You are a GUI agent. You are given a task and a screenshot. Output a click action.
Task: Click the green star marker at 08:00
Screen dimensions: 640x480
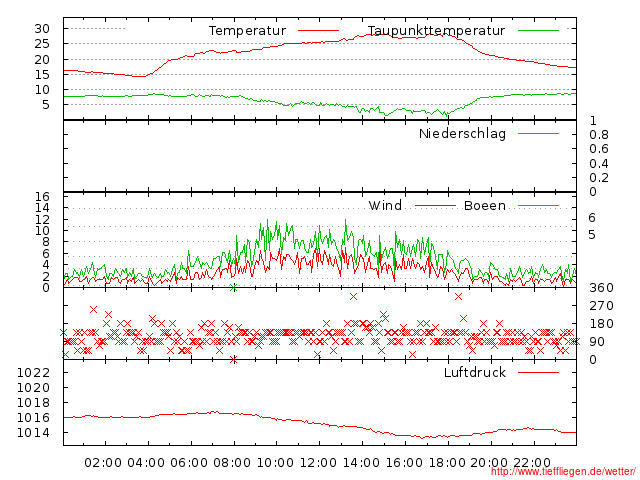[x=233, y=288]
